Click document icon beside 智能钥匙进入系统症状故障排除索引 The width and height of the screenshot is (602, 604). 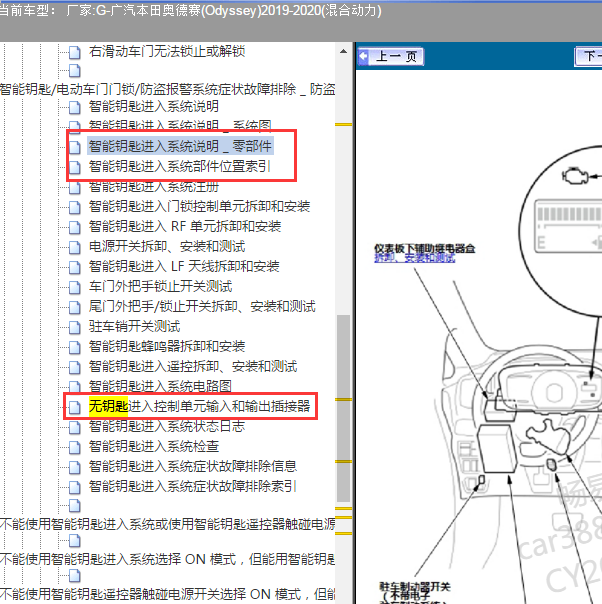point(75,487)
